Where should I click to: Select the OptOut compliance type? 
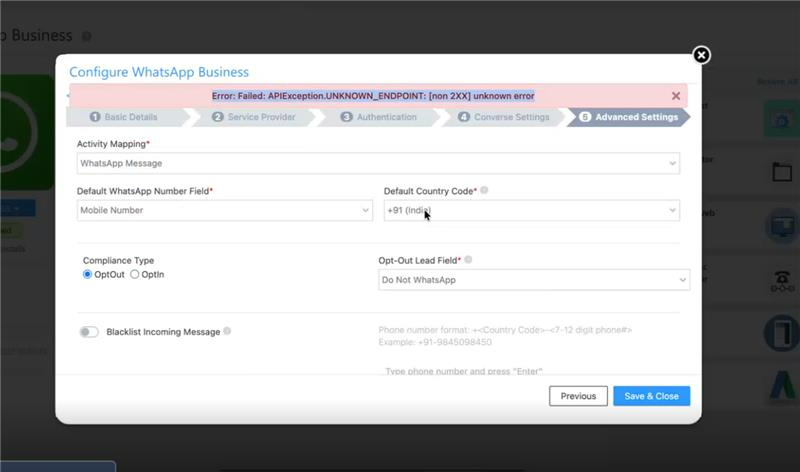coord(87,275)
